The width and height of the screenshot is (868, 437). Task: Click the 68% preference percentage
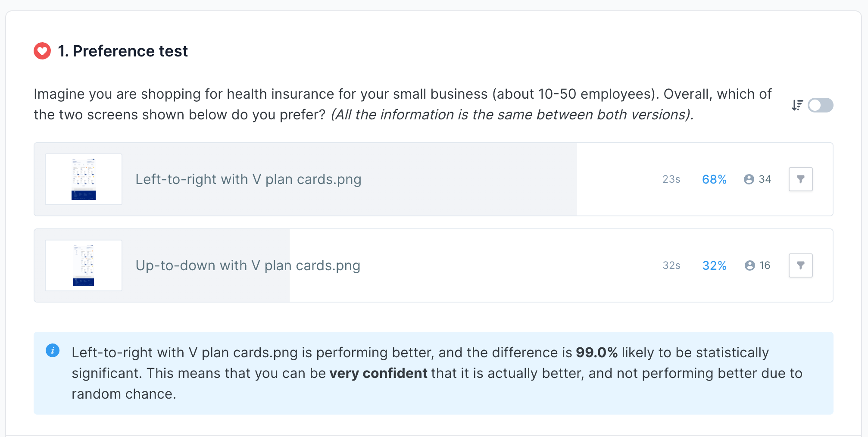point(714,179)
